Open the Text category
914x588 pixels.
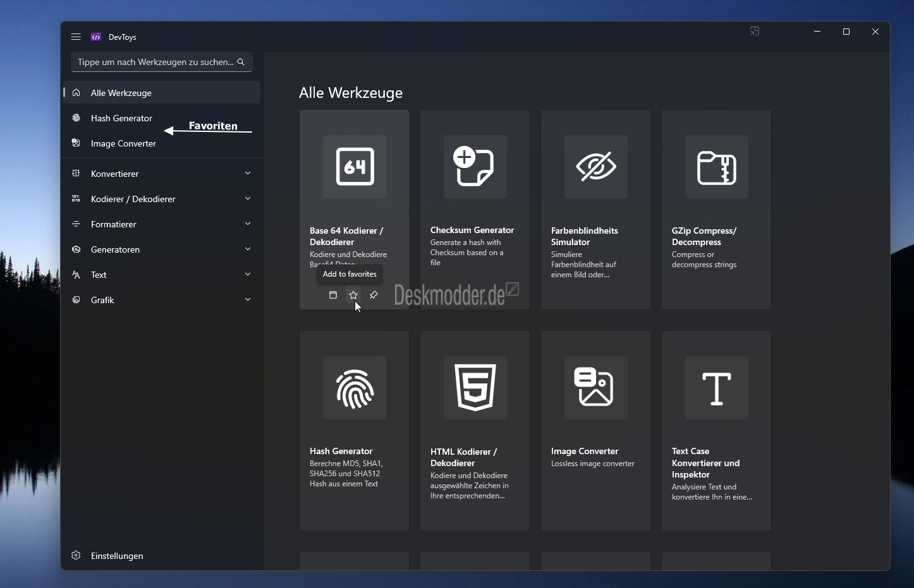(162, 275)
